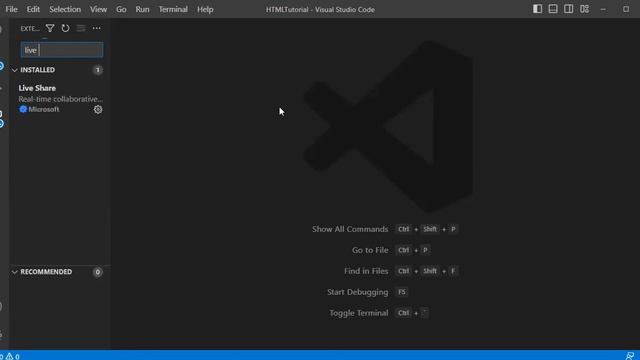Viewport: 640px width, 360px height.
Task: Collapse the RECOMMENDED section
Action: click(15, 272)
